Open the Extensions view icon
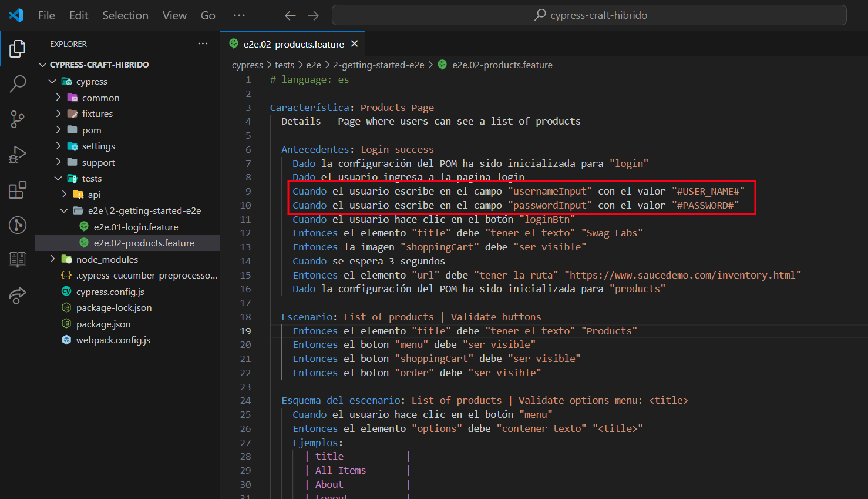Viewport: 868px width, 499px height. click(x=18, y=190)
